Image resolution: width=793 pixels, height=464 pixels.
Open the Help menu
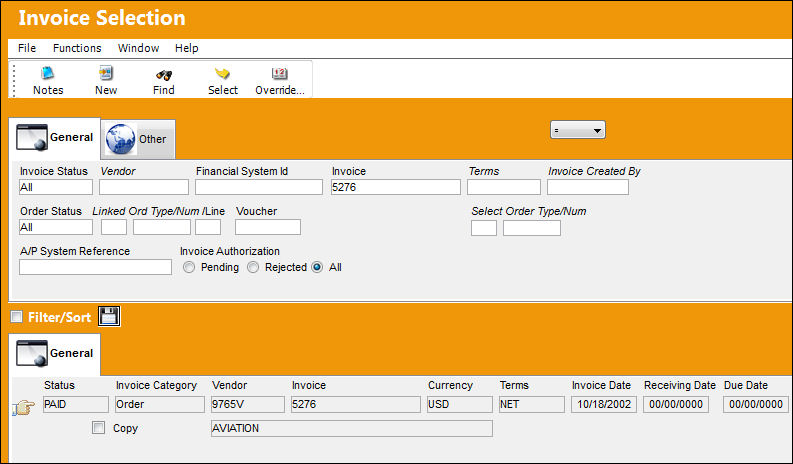(x=187, y=48)
